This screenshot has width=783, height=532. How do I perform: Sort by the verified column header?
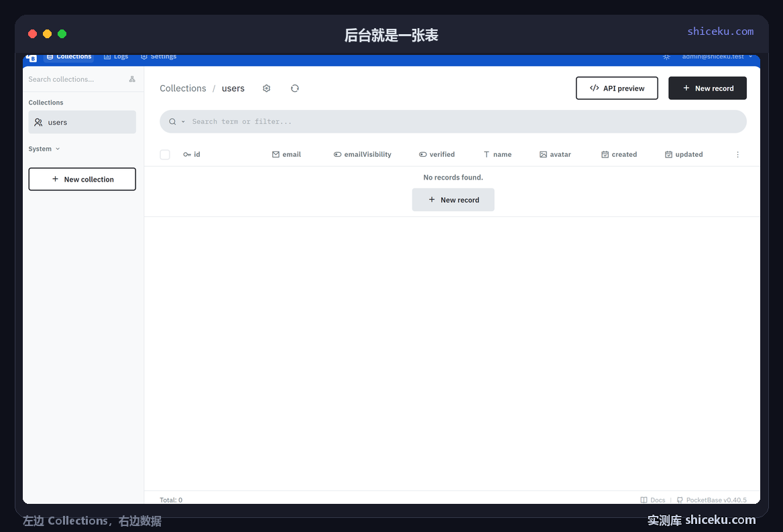pos(437,155)
